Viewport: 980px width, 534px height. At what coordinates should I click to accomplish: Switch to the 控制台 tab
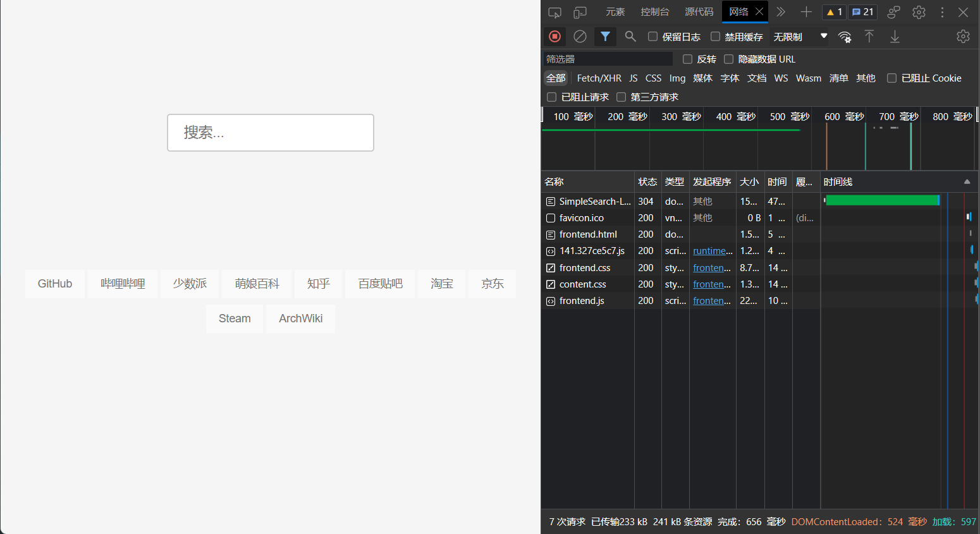pyautogui.click(x=655, y=11)
